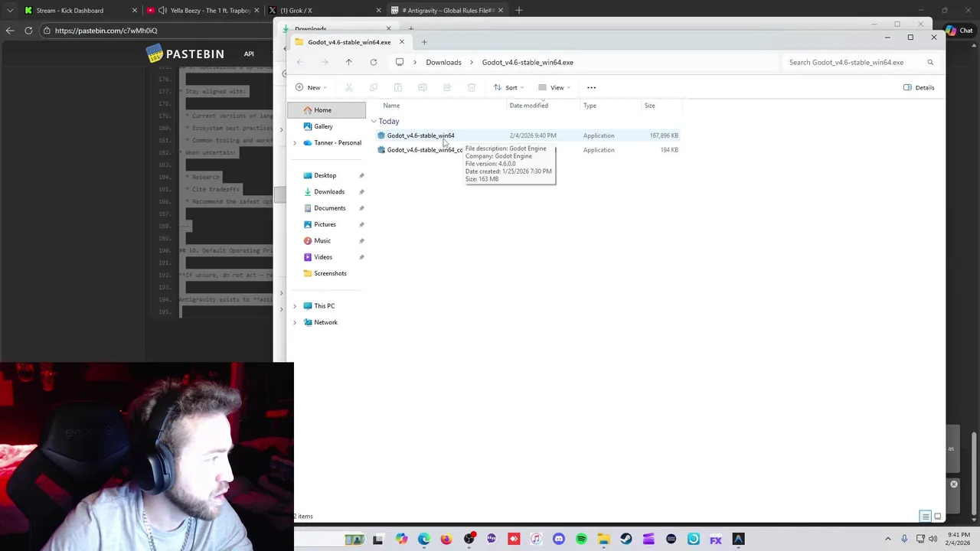Open the Sort dropdown

click(508, 87)
